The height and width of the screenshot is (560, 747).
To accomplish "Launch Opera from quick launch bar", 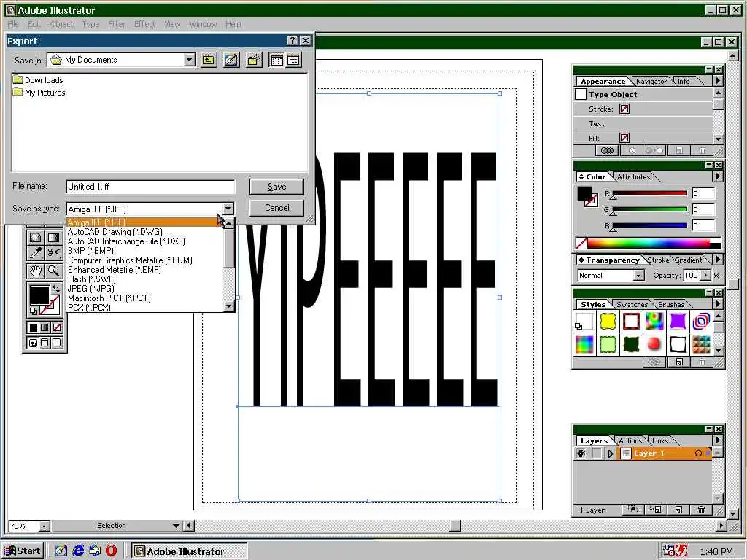I will [111, 551].
